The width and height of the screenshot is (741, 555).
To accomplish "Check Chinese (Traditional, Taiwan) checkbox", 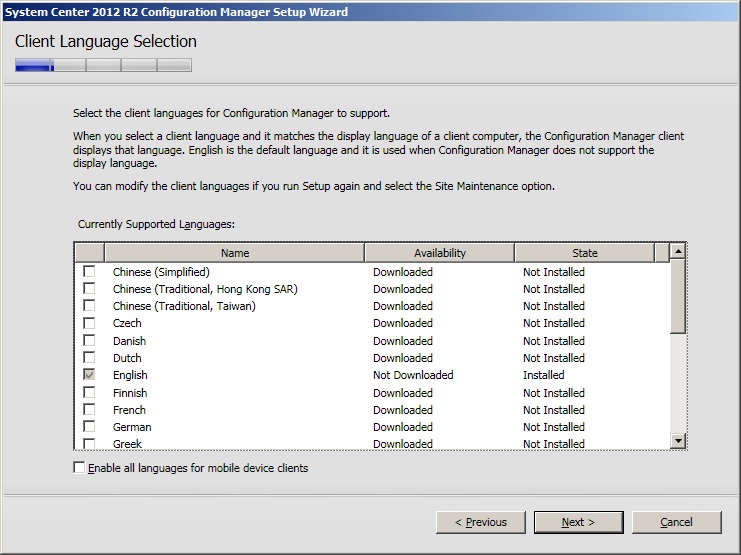I will (x=90, y=306).
